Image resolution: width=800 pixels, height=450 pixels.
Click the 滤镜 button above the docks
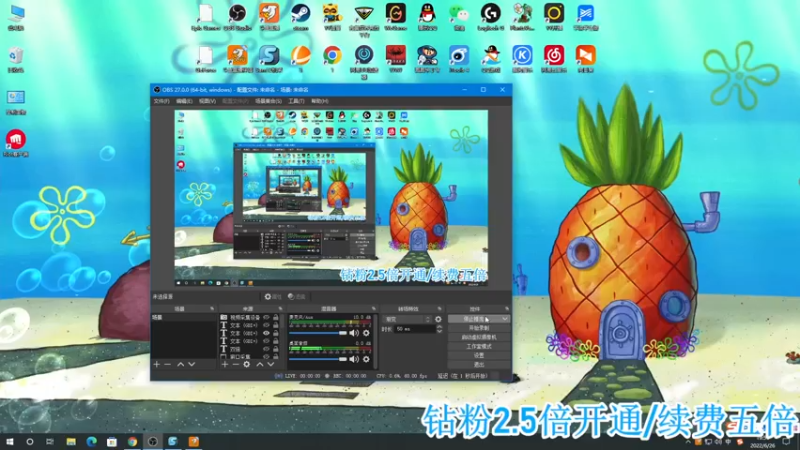[296, 296]
